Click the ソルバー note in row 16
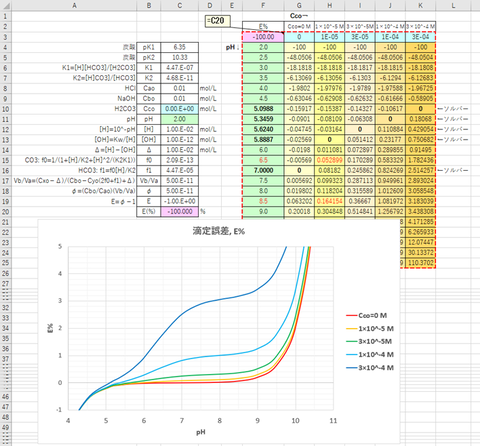480x446 pixels. tap(453, 170)
